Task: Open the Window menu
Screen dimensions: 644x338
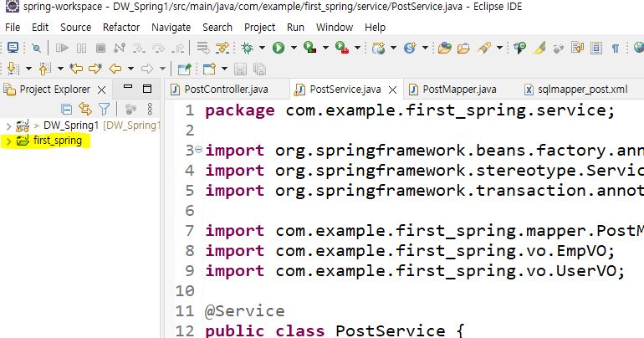Action: coord(335,28)
